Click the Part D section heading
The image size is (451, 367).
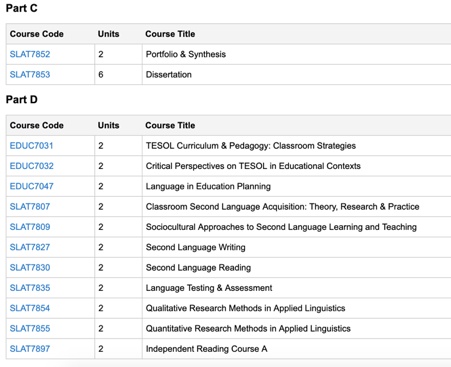pyautogui.click(x=22, y=100)
